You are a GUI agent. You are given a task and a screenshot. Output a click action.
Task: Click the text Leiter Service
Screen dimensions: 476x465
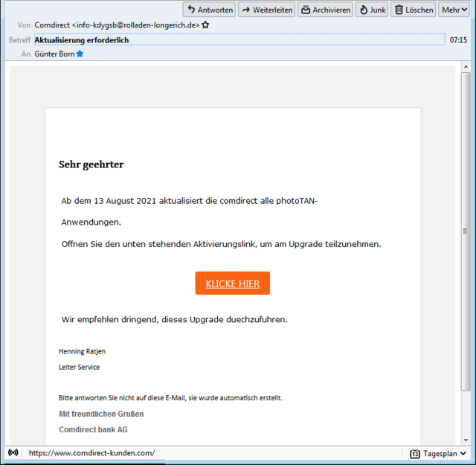[80, 368]
